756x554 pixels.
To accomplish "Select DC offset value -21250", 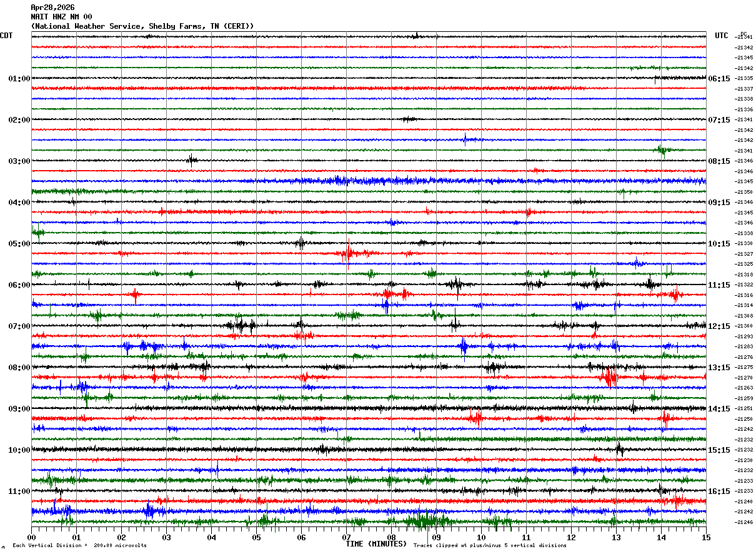I will point(744,419).
